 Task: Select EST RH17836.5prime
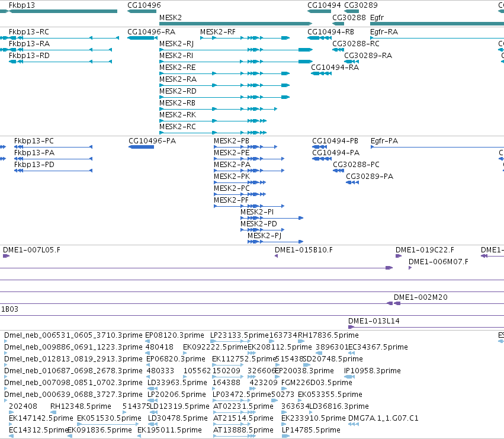click(328, 335)
